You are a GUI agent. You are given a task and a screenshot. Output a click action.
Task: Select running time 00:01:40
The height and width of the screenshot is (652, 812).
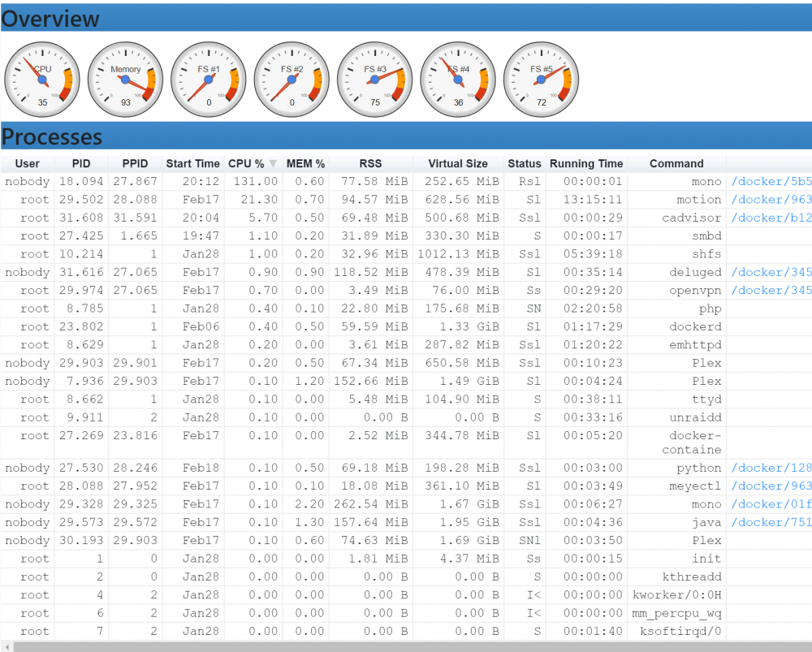[593, 631]
